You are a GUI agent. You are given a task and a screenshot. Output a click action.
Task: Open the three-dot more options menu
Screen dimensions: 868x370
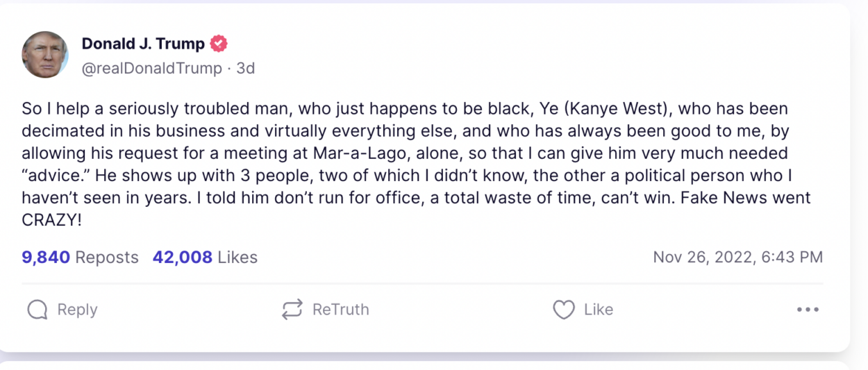(x=808, y=310)
